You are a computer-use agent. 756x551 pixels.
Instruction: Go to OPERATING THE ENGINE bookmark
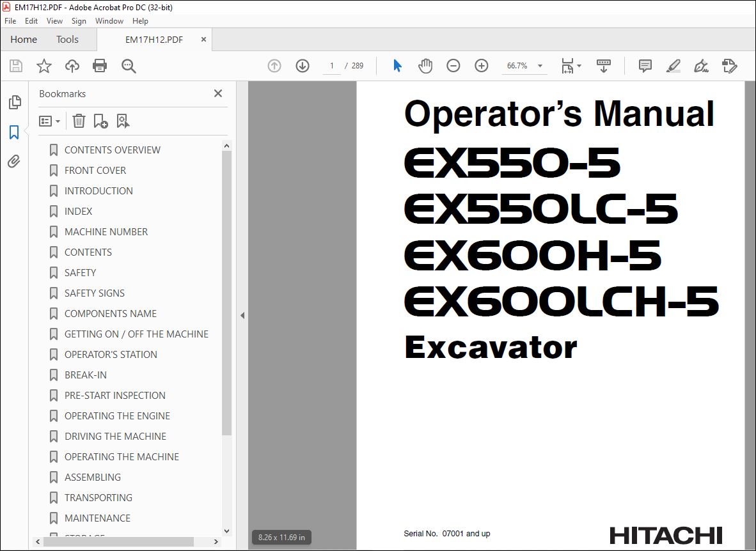coord(117,415)
